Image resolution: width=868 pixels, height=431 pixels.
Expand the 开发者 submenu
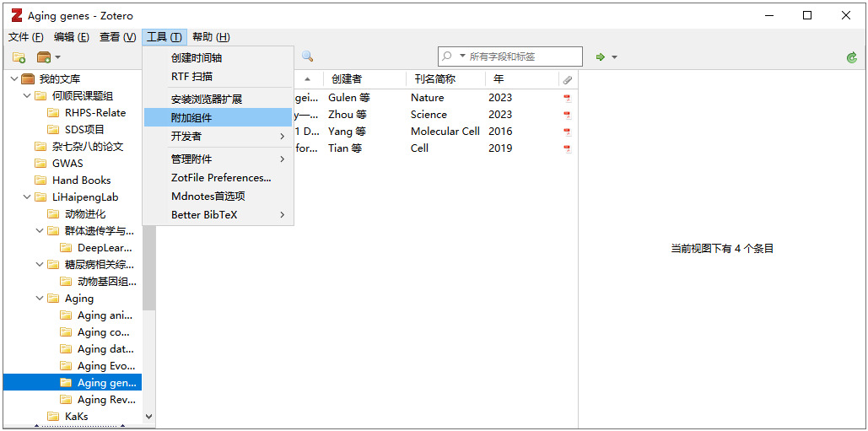[x=218, y=136]
